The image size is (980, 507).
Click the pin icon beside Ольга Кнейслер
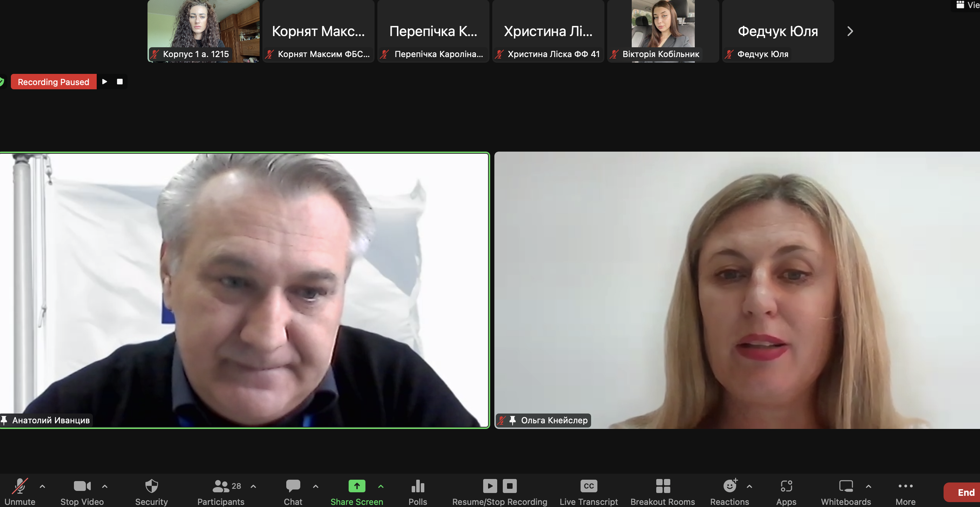pyautogui.click(x=513, y=421)
